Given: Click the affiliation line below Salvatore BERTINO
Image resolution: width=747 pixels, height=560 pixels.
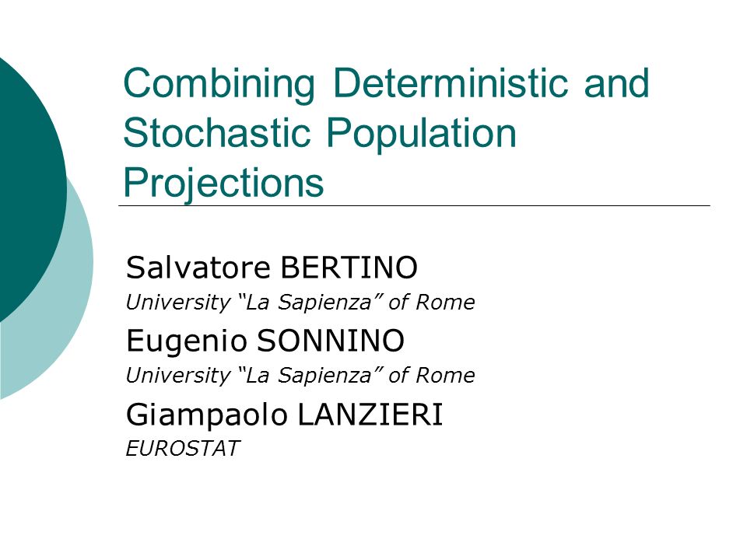Looking at the screenshot, I should tap(300, 303).
